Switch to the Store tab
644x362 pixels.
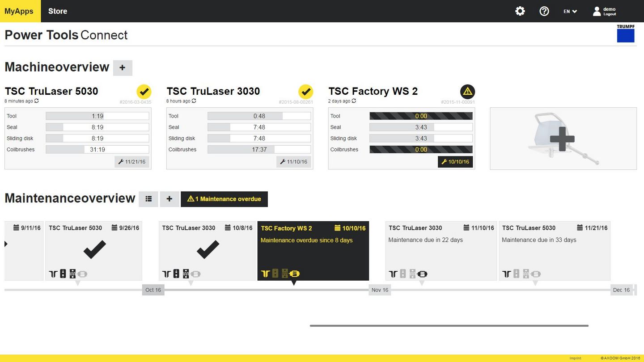pyautogui.click(x=58, y=11)
